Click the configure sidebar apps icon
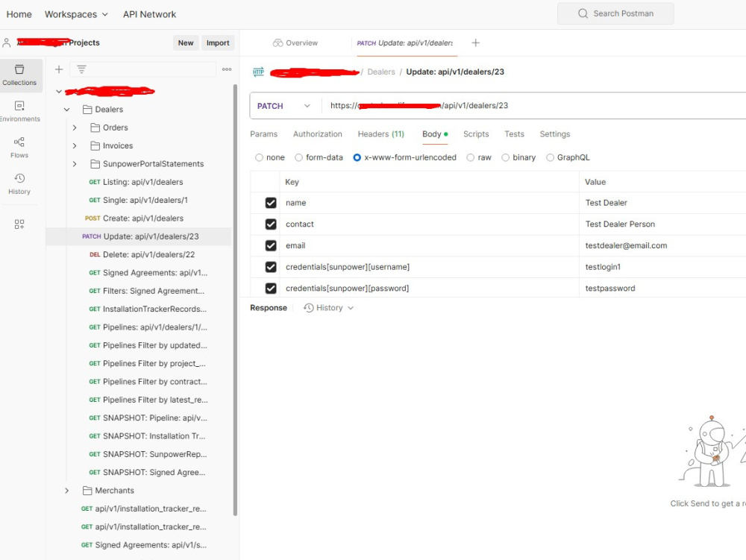The height and width of the screenshot is (560, 746). [19, 224]
